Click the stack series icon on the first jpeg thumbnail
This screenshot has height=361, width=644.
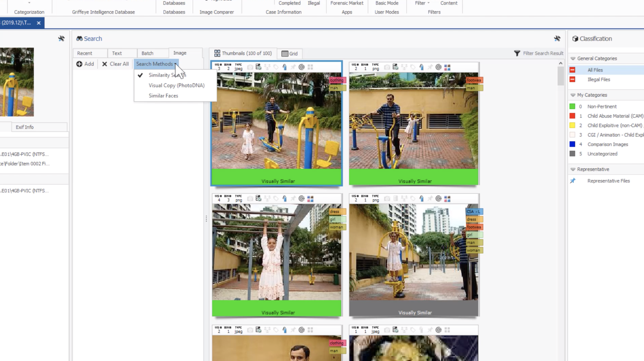[302, 67]
